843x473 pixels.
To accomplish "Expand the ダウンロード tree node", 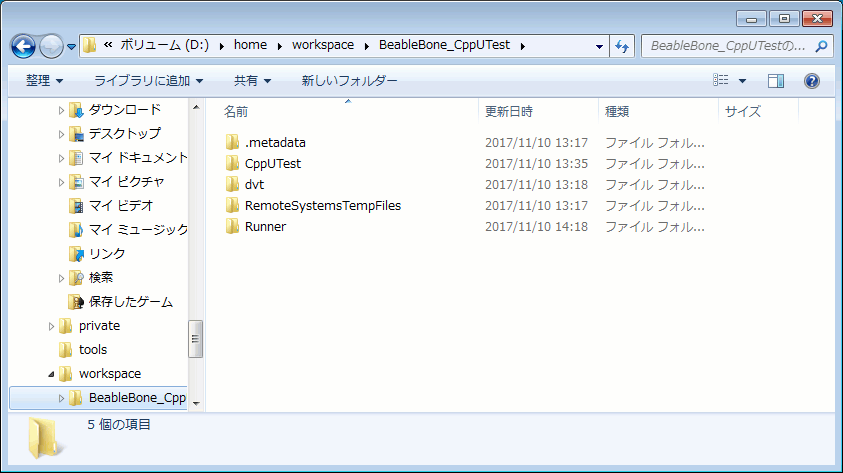I will click(x=61, y=110).
